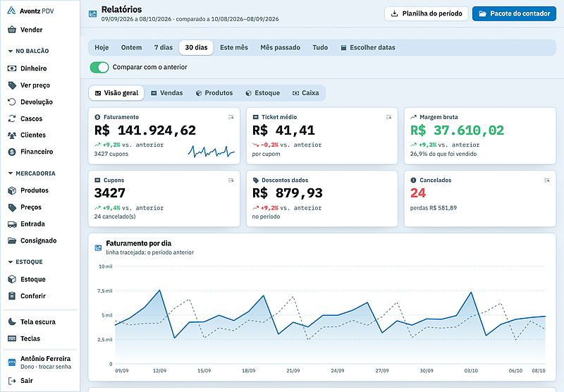Viewport: 564px width, 392px height.
Task: Open Dinheiro cash icon in sidebar
Action: point(12,68)
